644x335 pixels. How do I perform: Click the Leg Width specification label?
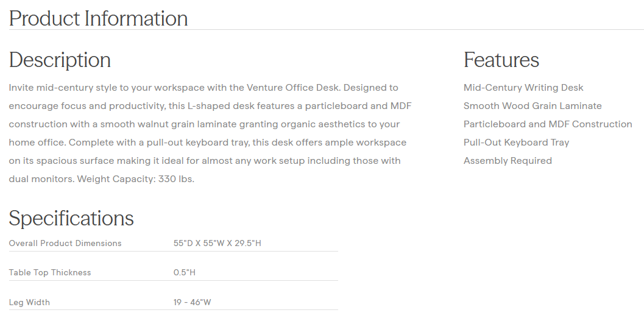pyautogui.click(x=29, y=302)
